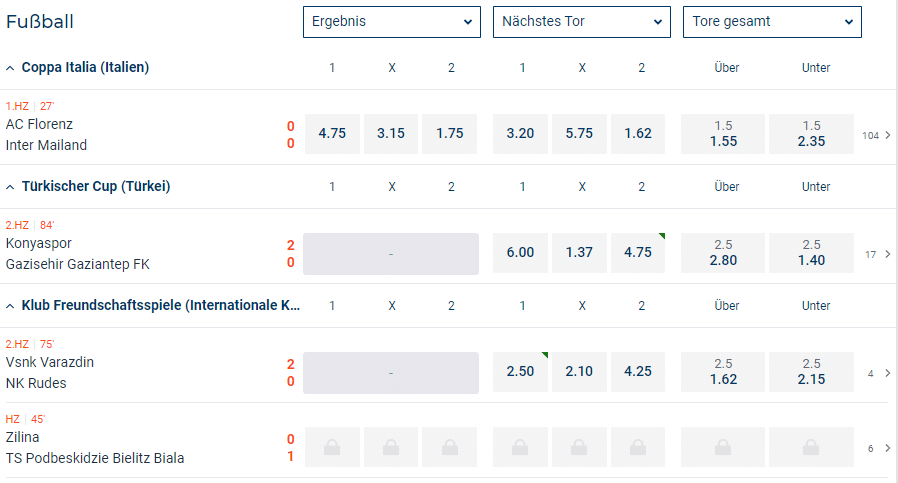
Task: Open more markets arrow for Konyaspor match
Action: 887,254
